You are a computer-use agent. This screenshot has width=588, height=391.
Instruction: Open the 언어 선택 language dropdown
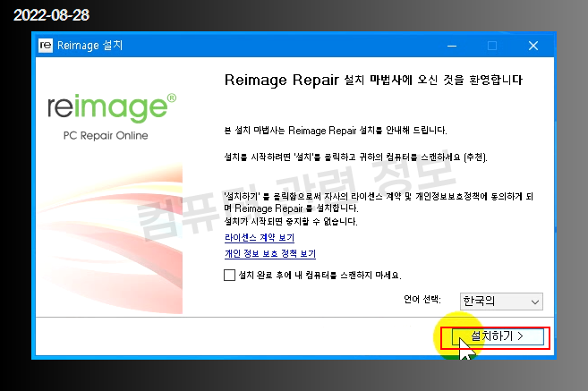tap(501, 302)
